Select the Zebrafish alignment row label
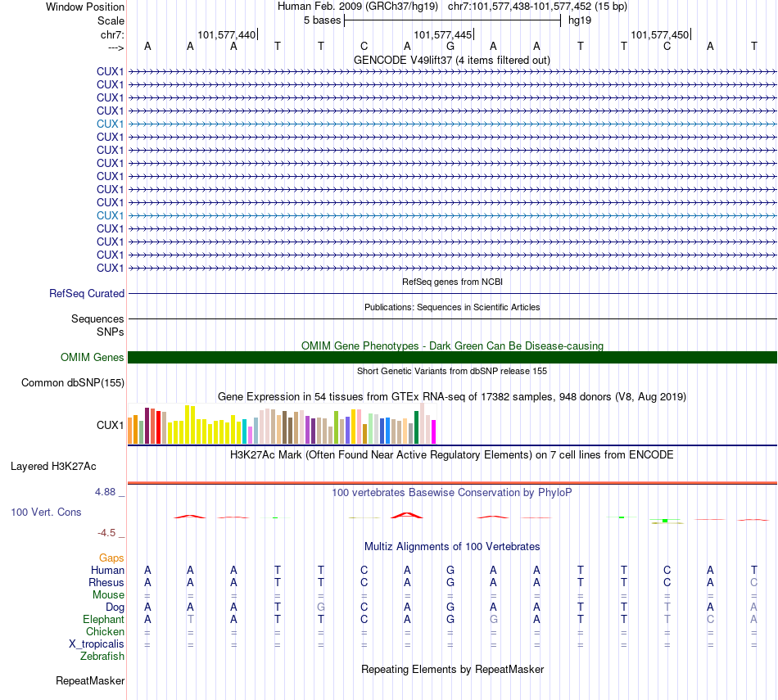778x700 pixels. [102, 657]
